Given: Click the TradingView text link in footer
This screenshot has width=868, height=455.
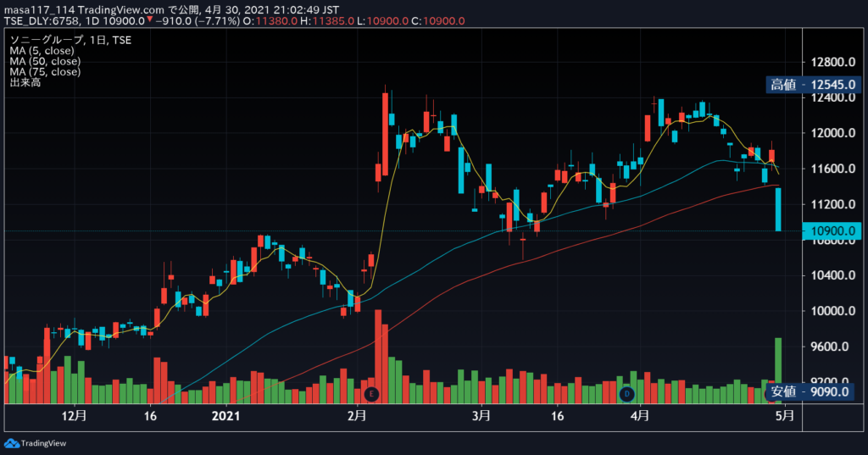Looking at the screenshot, I should 43,443.
